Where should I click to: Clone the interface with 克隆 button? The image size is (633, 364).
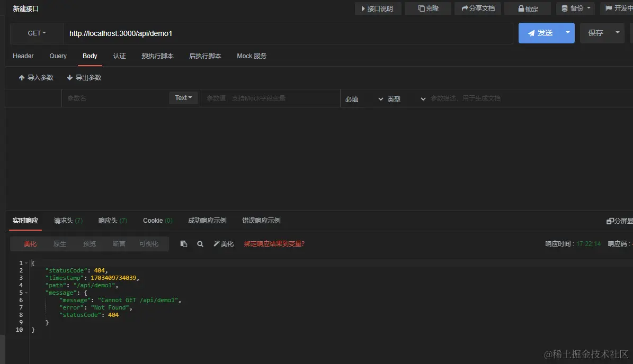pyautogui.click(x=427, y=8)
